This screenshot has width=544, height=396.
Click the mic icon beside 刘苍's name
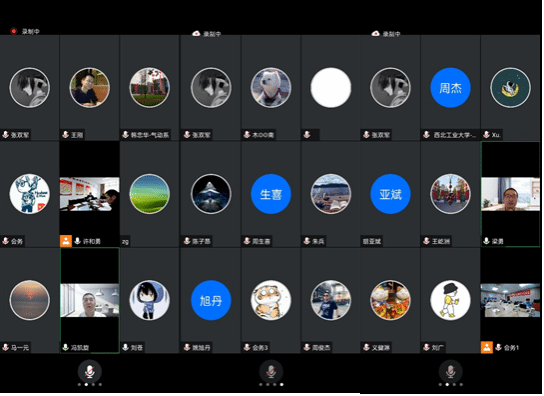pyautogui.click(x=126, y=347)
